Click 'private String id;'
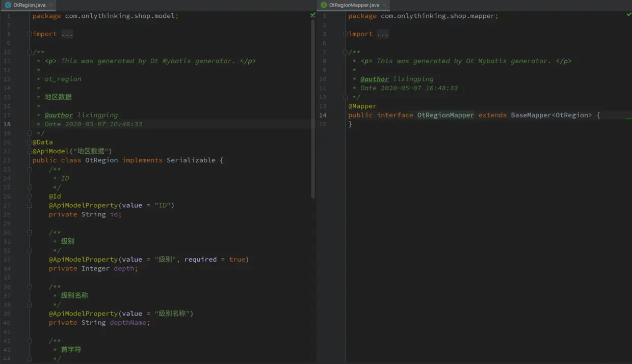The height and width of the screenshot is (364, 632). point(85,214)
